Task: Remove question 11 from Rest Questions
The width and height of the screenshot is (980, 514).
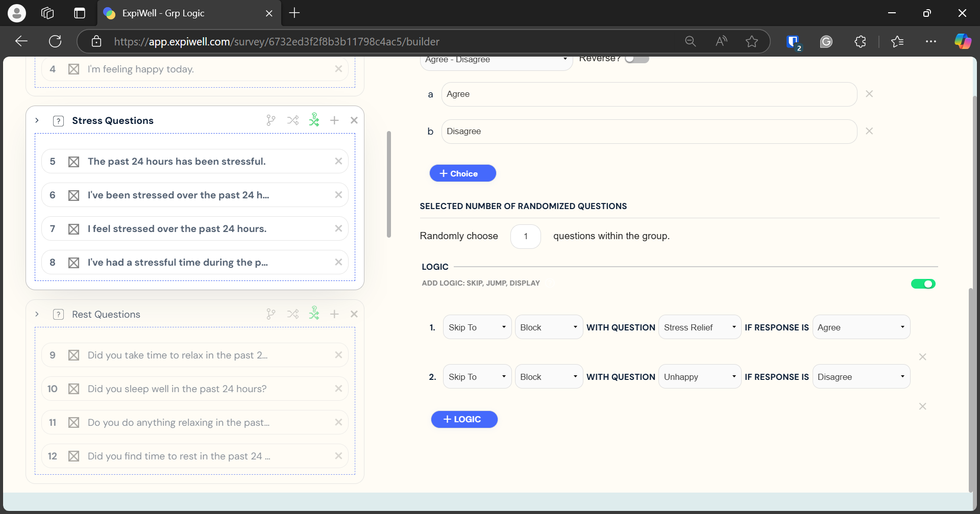Action: pos(338,422)
